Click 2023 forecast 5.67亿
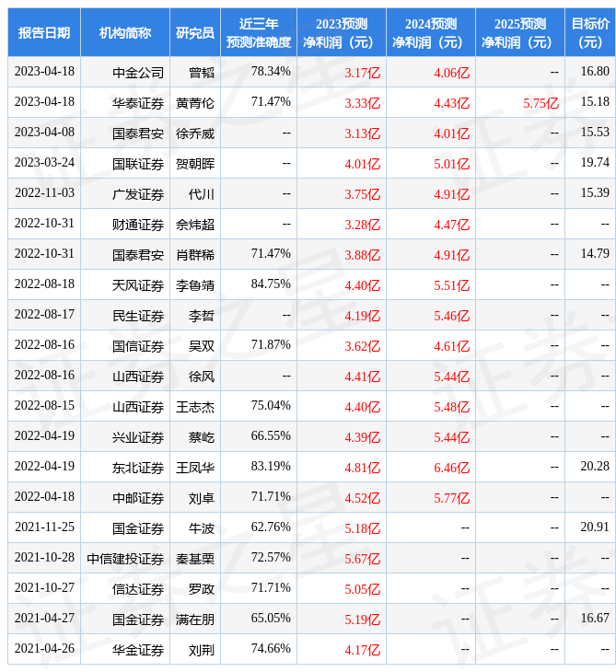Viewport: 616px width, 672px height. tap(362, 560)
